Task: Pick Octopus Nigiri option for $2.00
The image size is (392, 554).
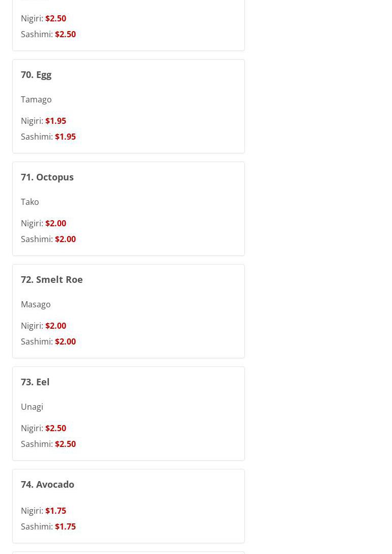Action: click(x=56, y=223)
